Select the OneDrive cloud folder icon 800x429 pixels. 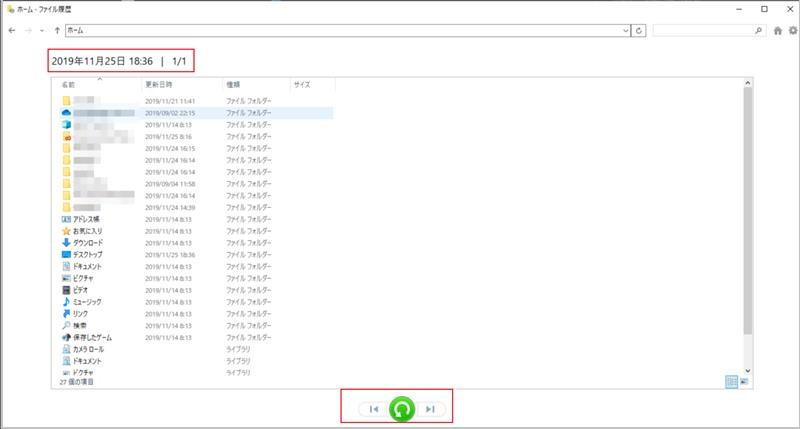click(x=66, y=113)
